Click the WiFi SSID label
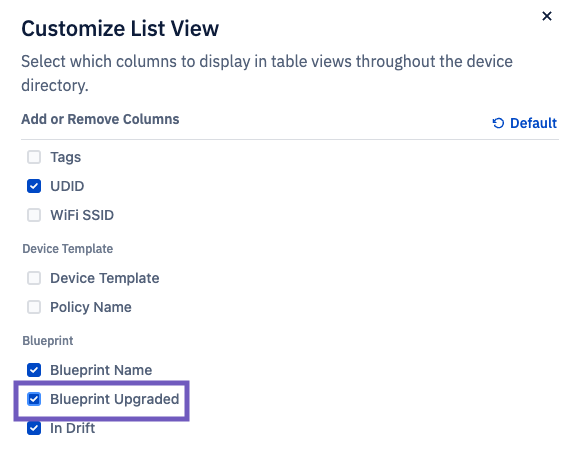Screen dimensions: 578x456 point(82,215)
